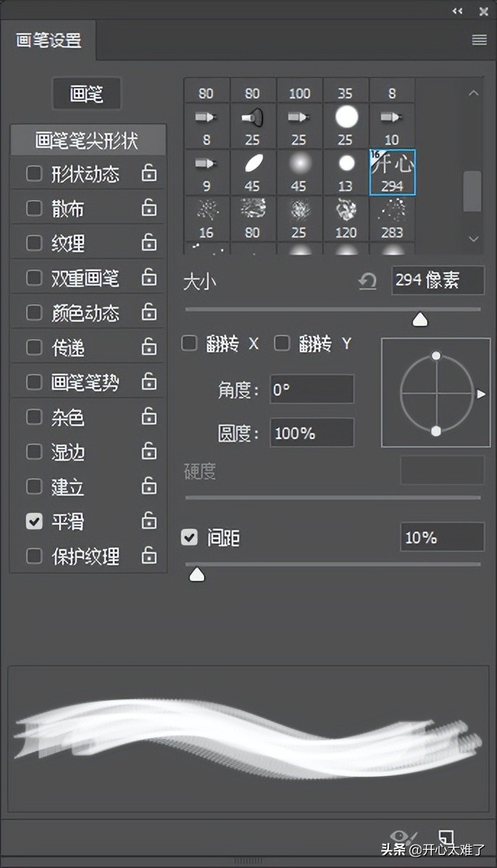
Task: Click lock icon next to 双重画笔
Action: pyautogui.click(x=149, y=277)
